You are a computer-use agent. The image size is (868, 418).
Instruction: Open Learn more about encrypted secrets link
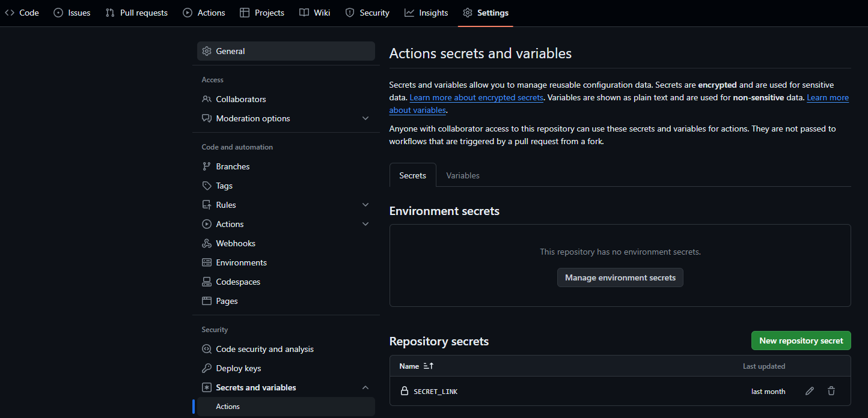tap(477, 97)
